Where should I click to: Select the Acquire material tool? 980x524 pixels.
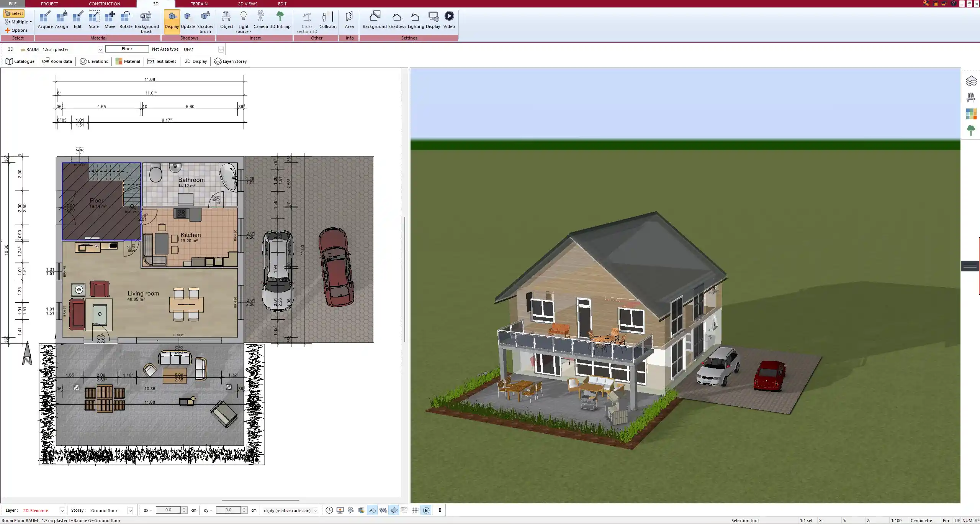click(x=45, y=19)
